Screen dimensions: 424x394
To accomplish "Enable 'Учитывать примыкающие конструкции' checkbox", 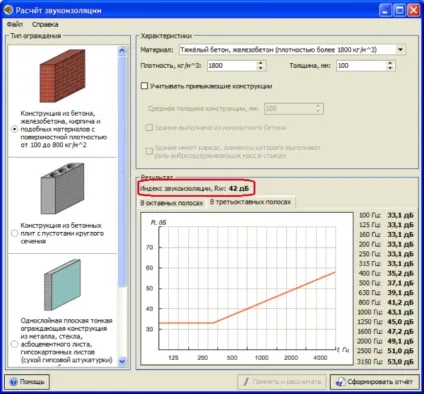I will click(x=144, y=86).
